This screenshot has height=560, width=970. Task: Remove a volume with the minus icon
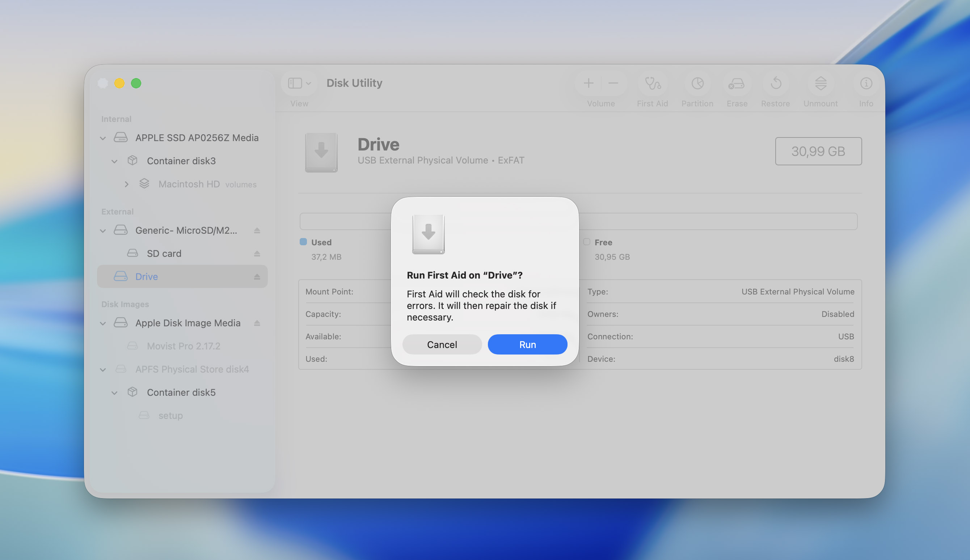pyautogui.click(x=613, y=83)
